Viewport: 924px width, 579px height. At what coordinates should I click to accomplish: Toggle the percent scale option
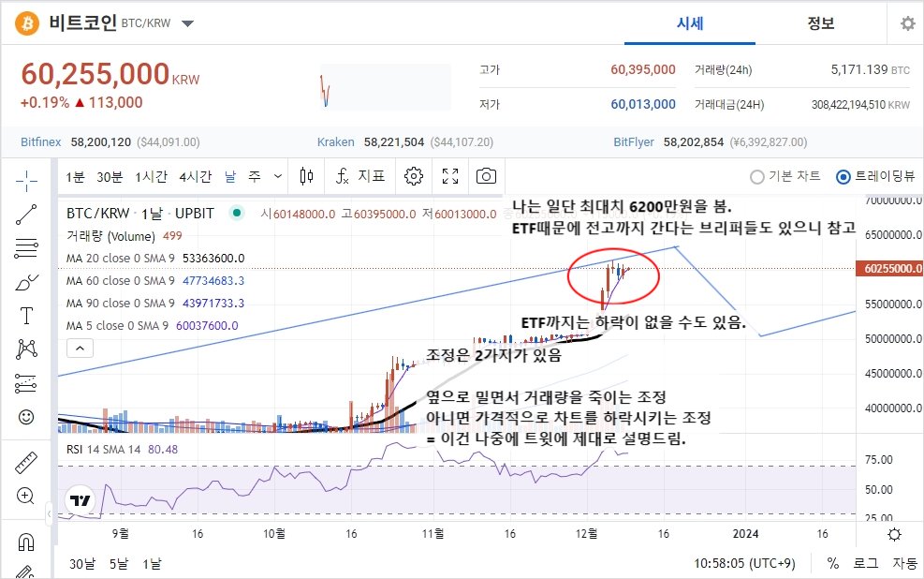[x=832, y=563]
